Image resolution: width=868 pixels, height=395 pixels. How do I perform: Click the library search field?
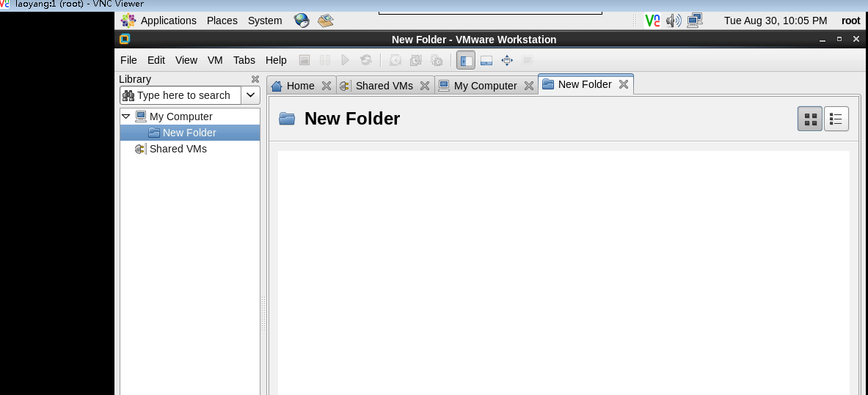click(180, 95)
